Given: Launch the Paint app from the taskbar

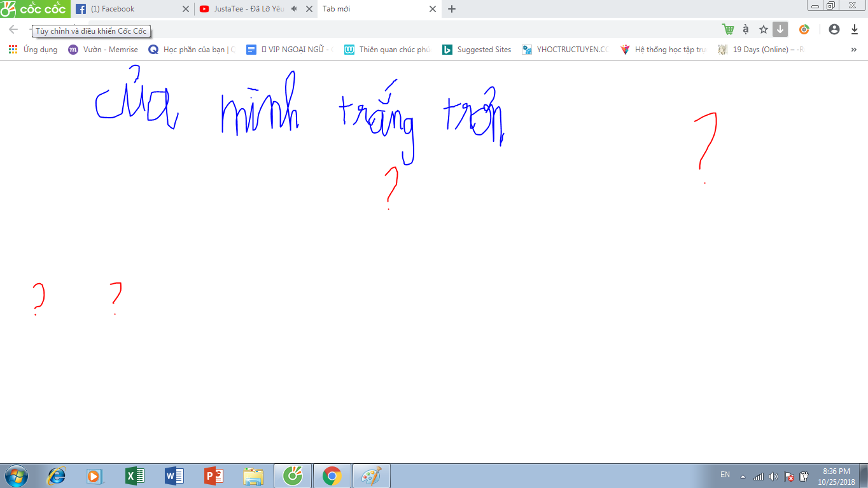Looking at the screenshot, I should click(x=372, y=476).
